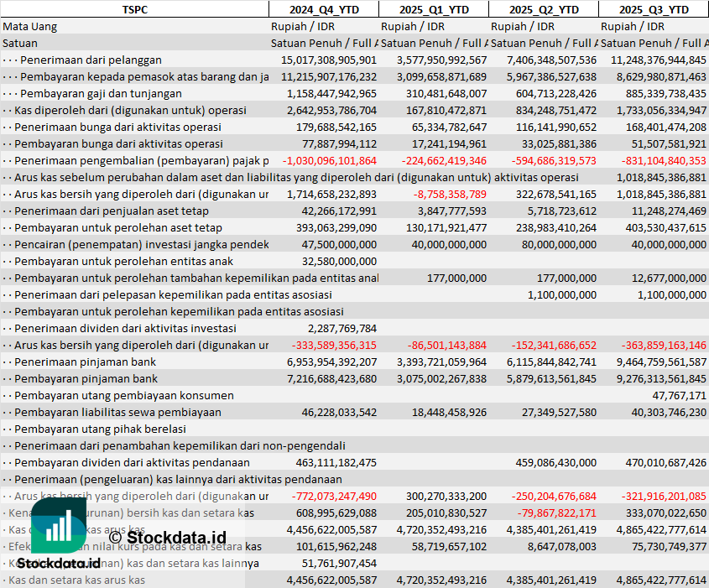Select cell 463,111,182,475

(x=336, y=463)
